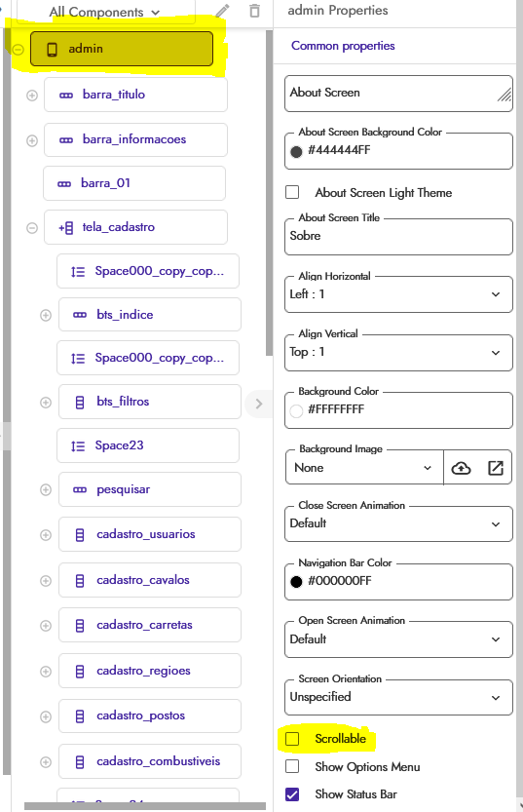523x812 pixels.
Task: Expand the cadastro_cavalos node
Action: click(x=46, y=581)
